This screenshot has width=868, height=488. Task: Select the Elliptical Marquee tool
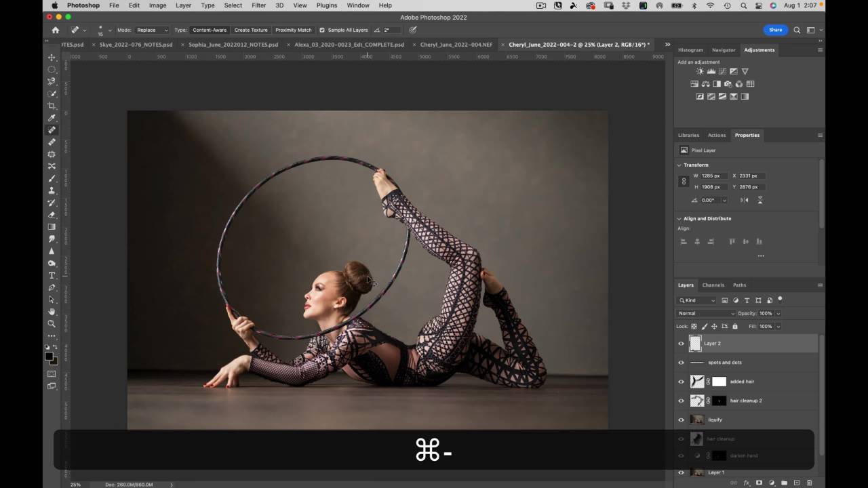(52, 69)
